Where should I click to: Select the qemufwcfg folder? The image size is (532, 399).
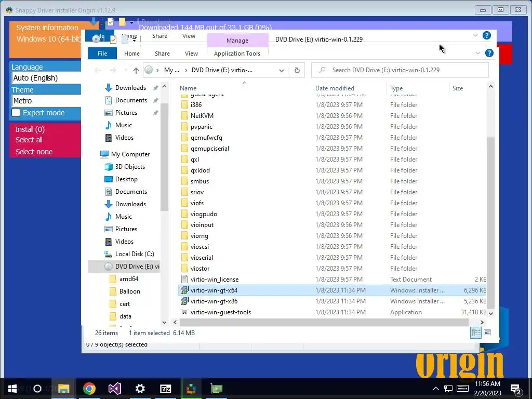click(206, 137)
